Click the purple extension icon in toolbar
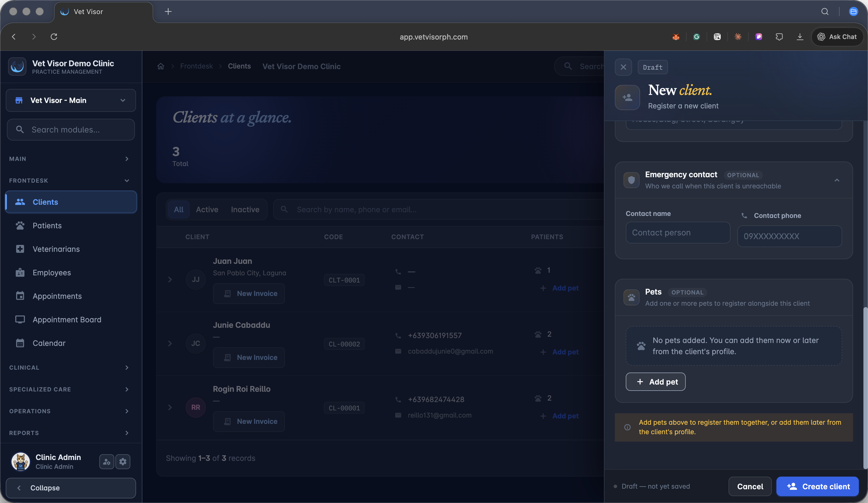The width and height of the screenshot is (868, 503). click(758, 36)
